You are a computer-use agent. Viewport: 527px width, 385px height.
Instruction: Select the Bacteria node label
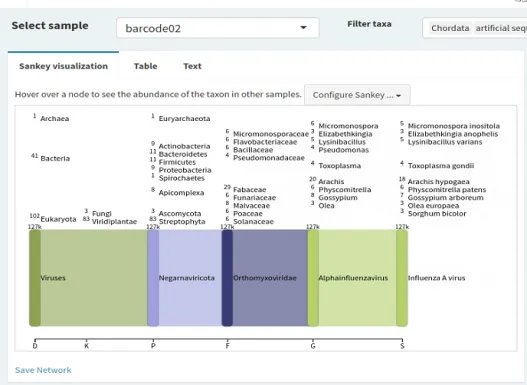click(55, 158)
